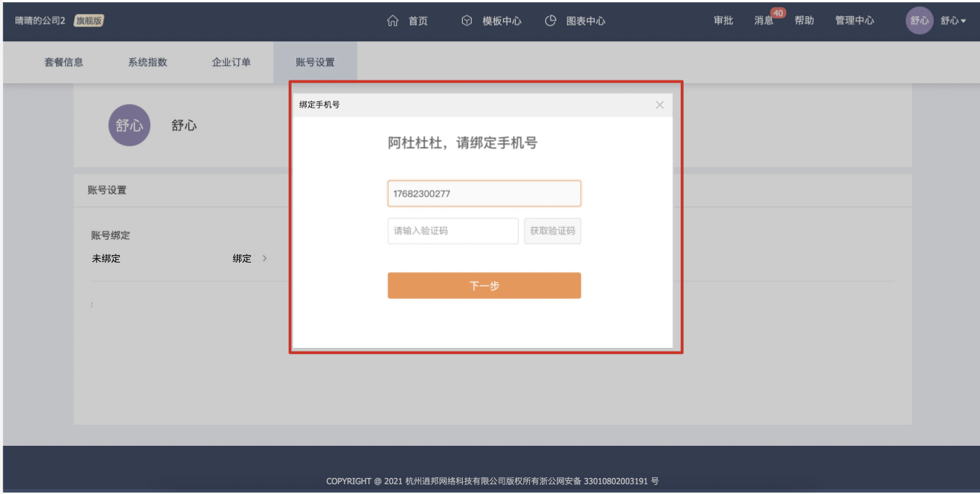Open the 企业订单 tab
This screenshot has height=494, width=980.
pyautogui.click(x=231, y=62)
